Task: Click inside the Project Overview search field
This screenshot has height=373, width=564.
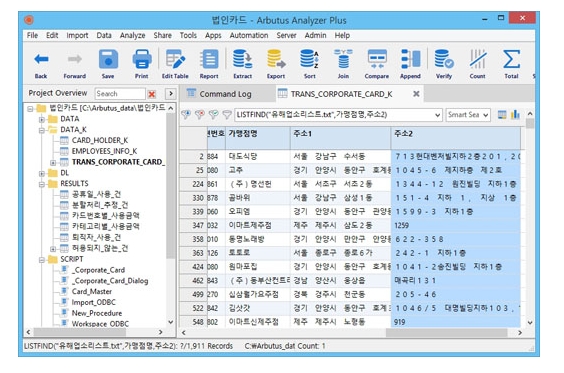Action: (120, 94)
